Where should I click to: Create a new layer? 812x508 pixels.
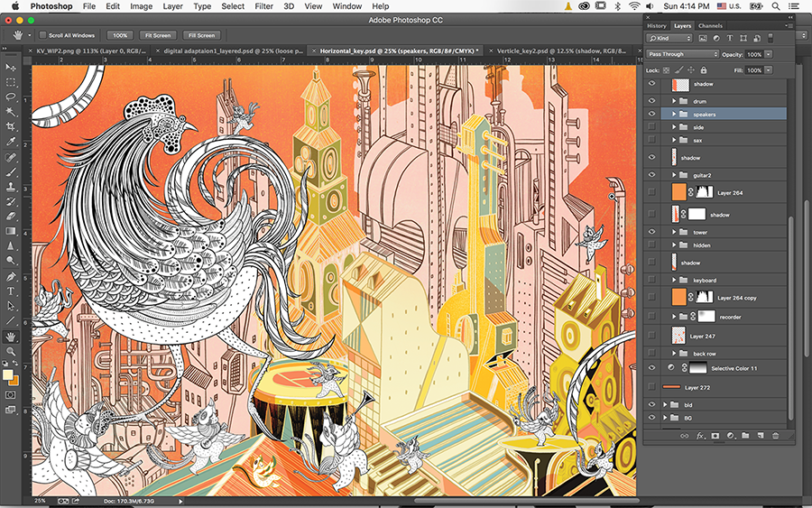pyautogui.click(x=761, y=436)
